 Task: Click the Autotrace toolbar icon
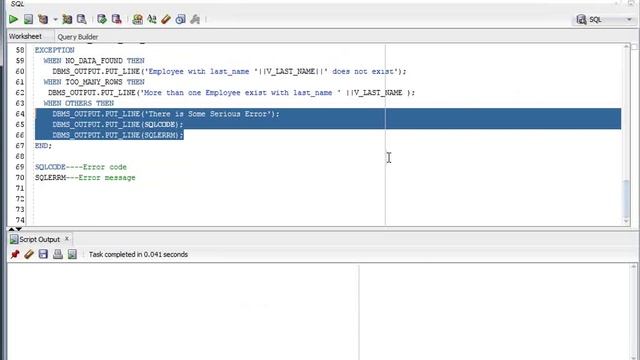[67, 19]
